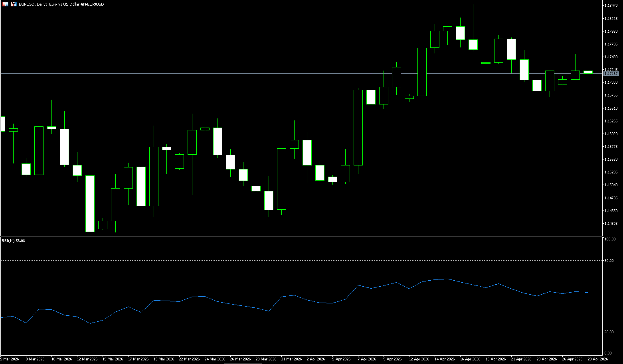
Task: Click the 28 Apr 2026 date label
Action: tap(597, 359)
